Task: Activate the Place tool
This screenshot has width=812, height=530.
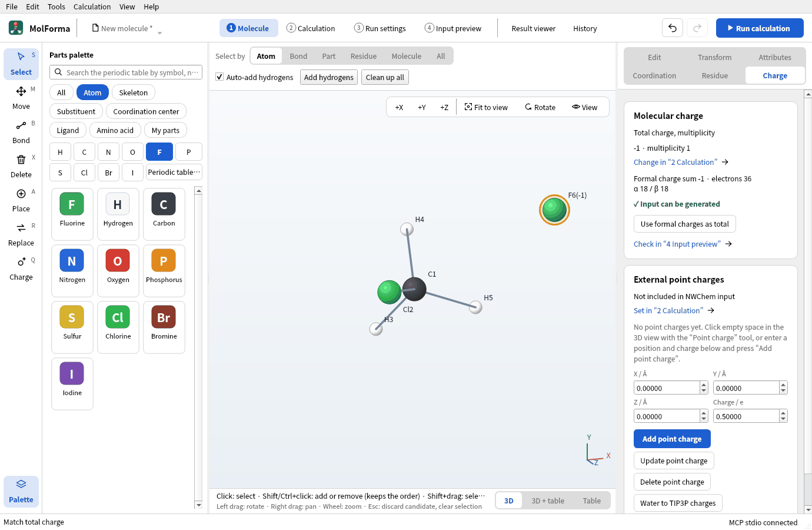Action: (x=21, y=200)
